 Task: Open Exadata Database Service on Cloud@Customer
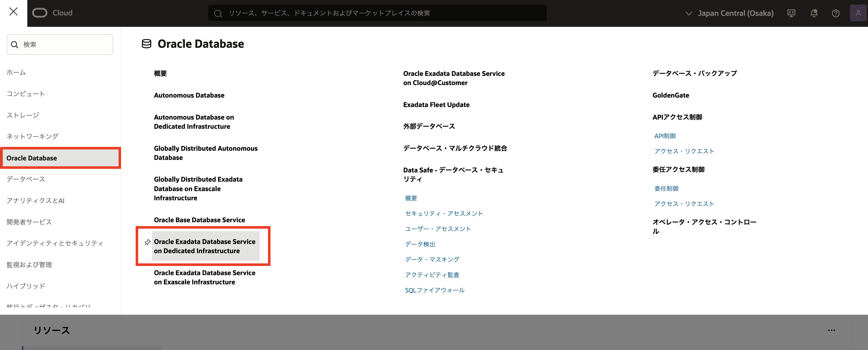coord(454,78)
